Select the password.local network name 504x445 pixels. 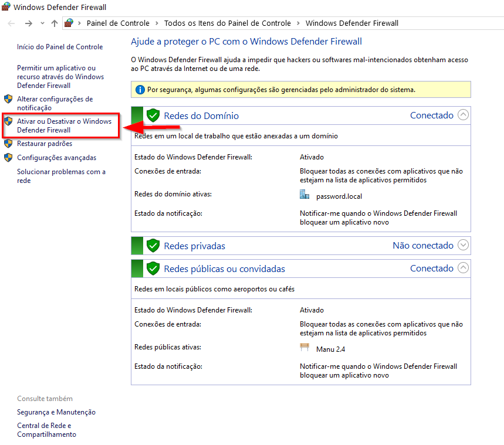(339, 196)
